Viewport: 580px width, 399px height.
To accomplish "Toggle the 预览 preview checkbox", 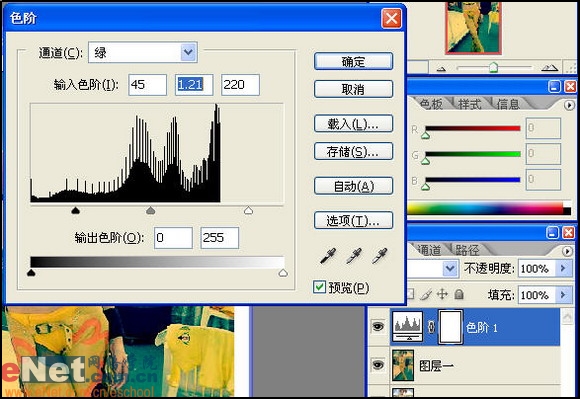I will point(319,287).
